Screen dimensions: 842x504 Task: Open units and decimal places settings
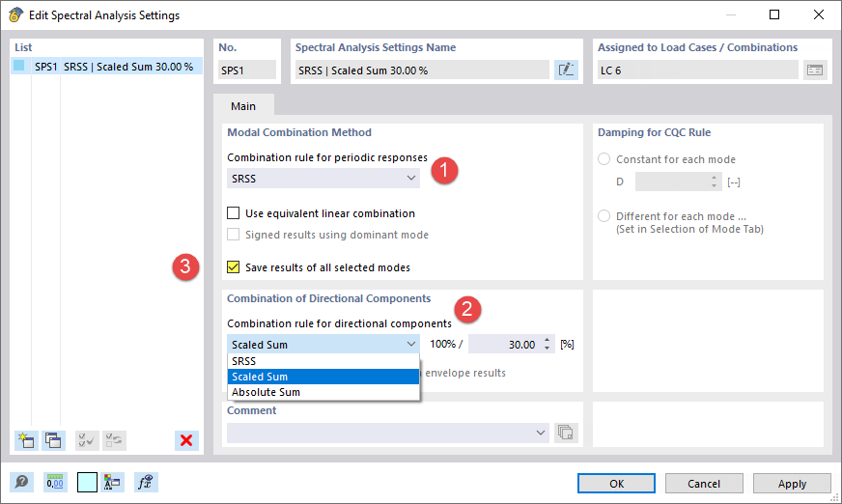point(55,483)
